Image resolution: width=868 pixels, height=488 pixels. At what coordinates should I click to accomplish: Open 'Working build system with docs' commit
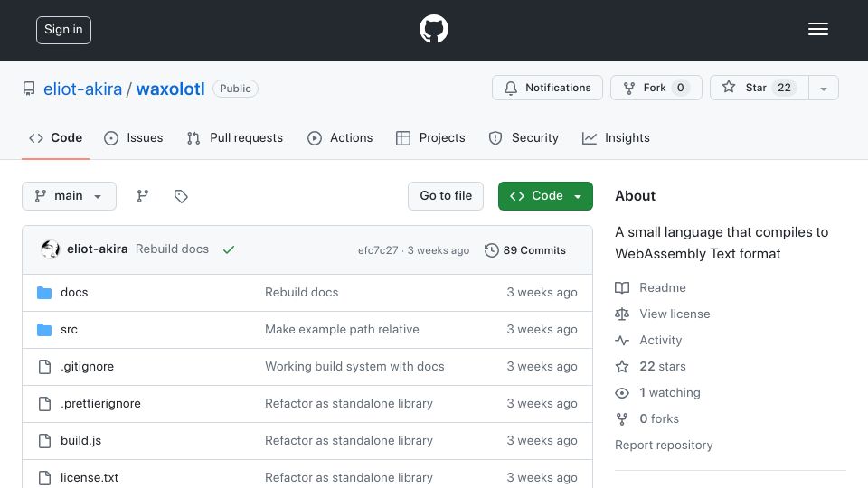click(354, 366)
